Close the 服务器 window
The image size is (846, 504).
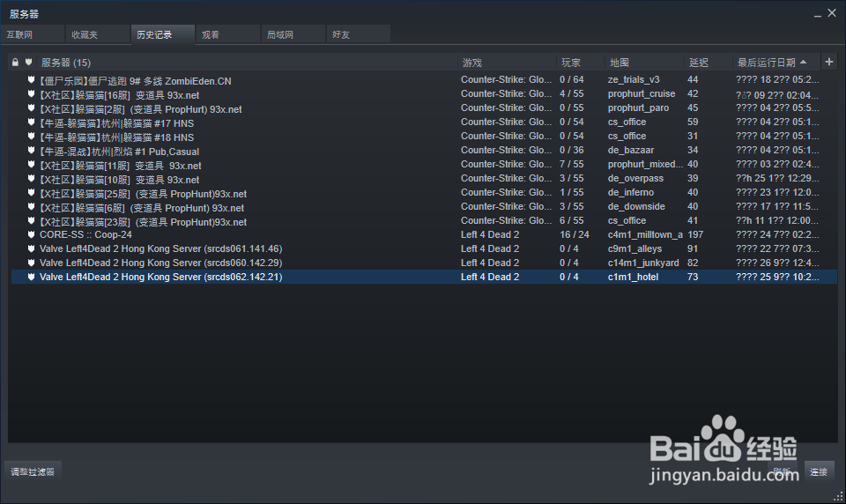click(x=832, y=13)
